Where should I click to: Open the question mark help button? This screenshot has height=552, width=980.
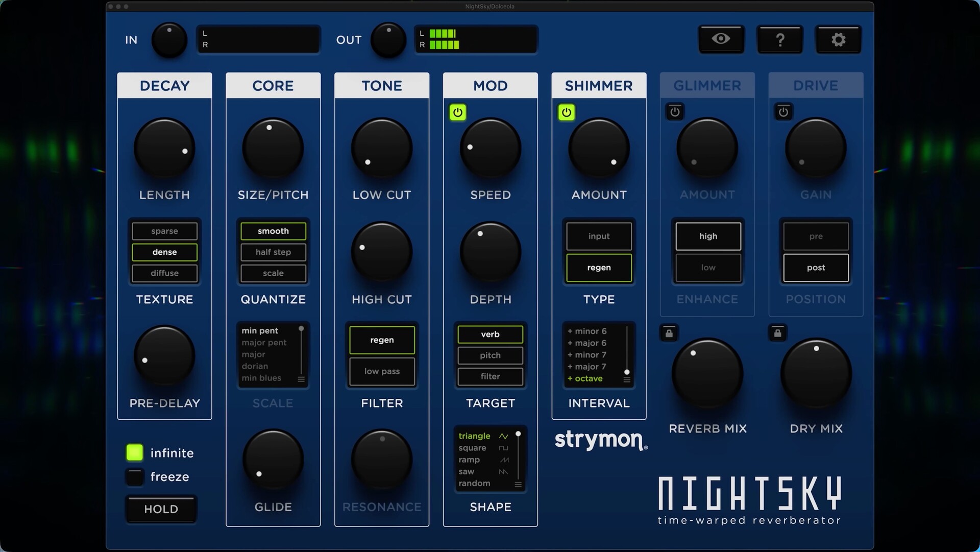click(x=779, y=39)
